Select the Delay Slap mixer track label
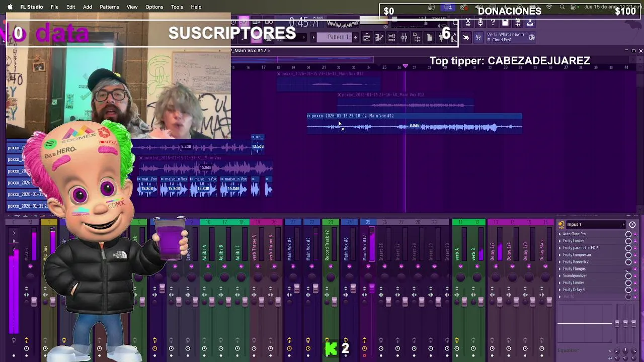This screenshot has width=644, height=362. pos(542,250)
